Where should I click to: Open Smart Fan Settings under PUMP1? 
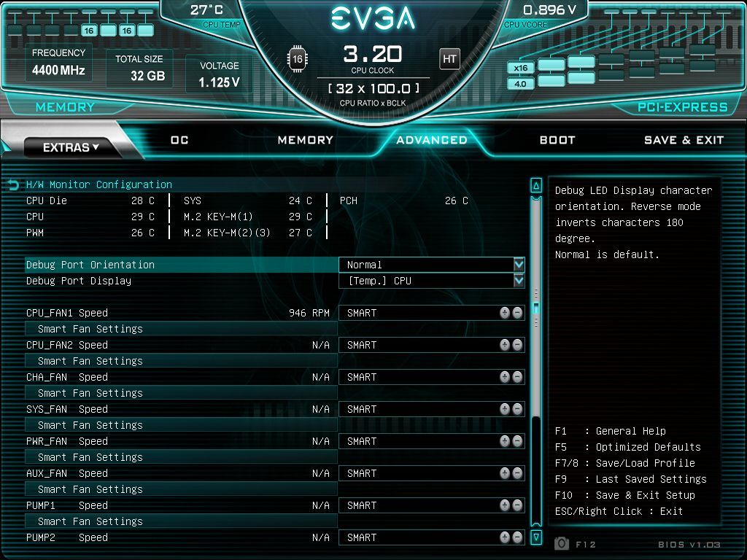(x=181, y=521)
